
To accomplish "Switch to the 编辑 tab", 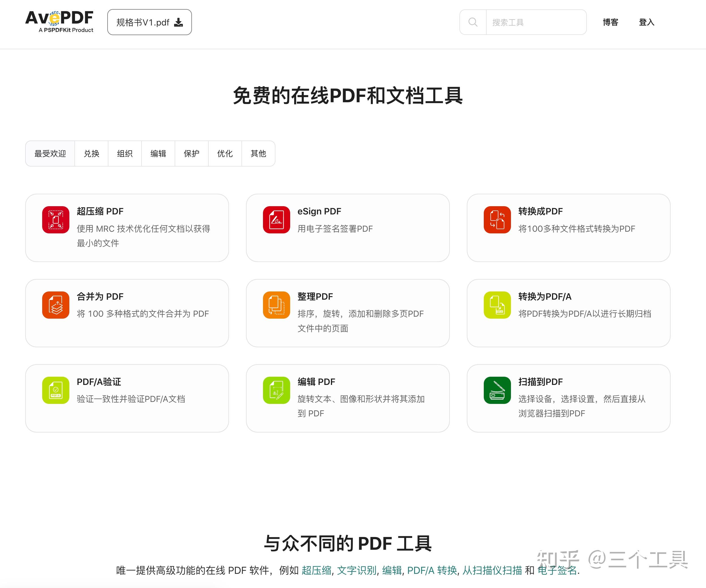I will pyautogui.click(x=158, y=154).
